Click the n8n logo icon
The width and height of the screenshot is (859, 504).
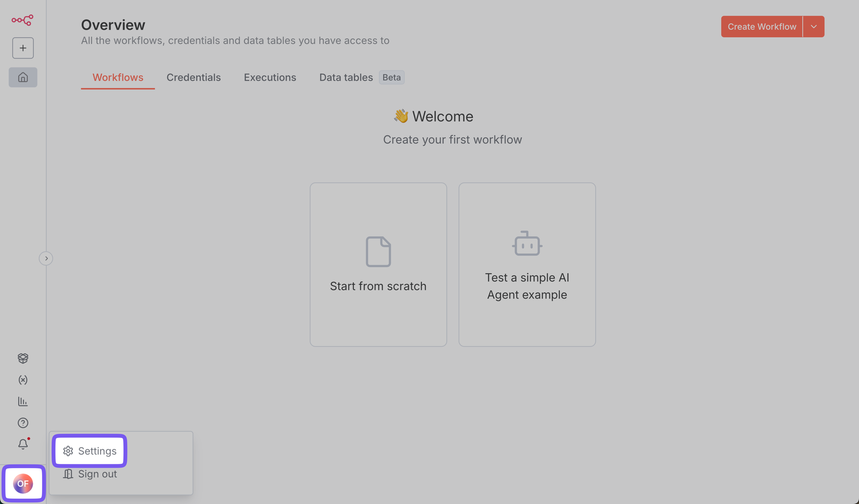point(22,20)
